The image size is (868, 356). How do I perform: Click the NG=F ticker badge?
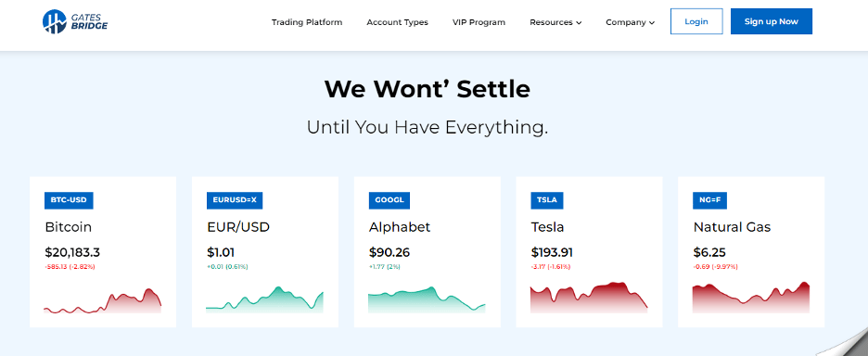pyautogui.click(x=709, y=200)
